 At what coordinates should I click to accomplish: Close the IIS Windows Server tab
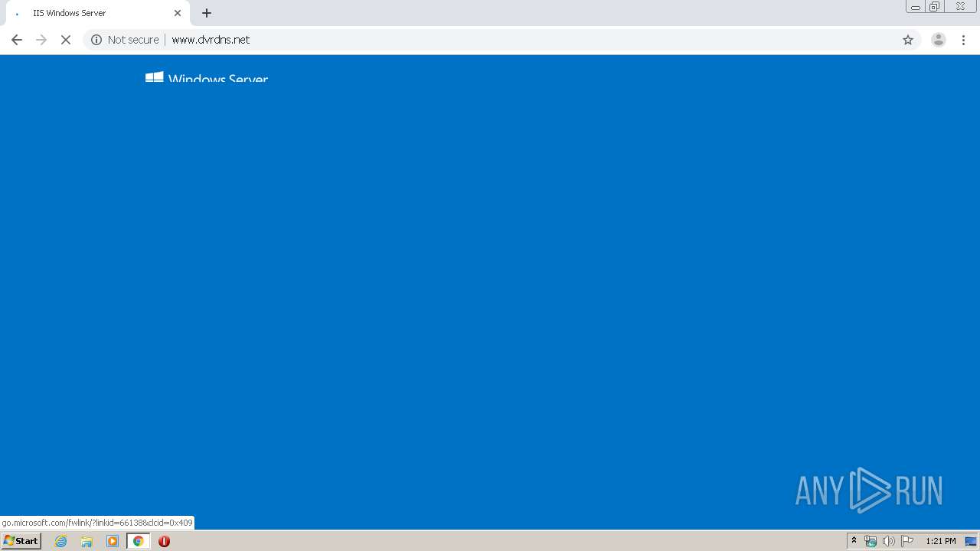[178, 13]
